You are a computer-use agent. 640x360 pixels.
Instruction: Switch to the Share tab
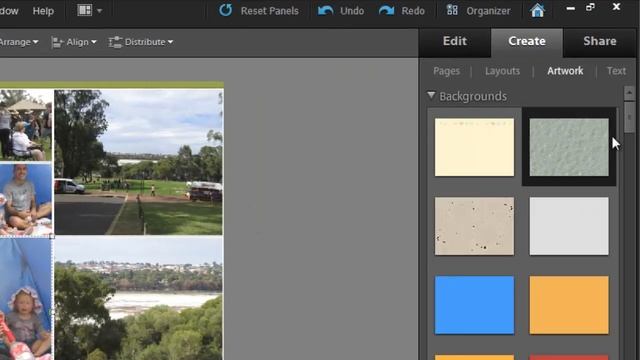click(600, 41)
